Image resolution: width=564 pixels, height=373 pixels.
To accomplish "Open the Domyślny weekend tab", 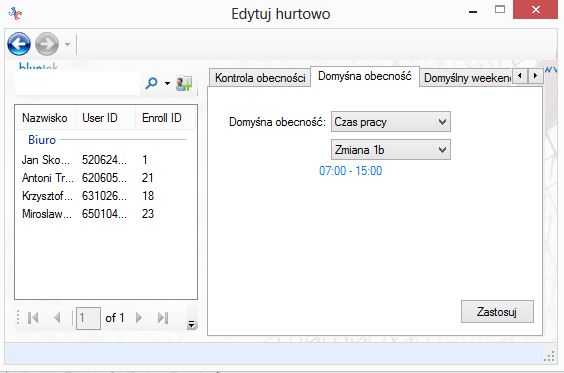I will click(x=467, y=78).
